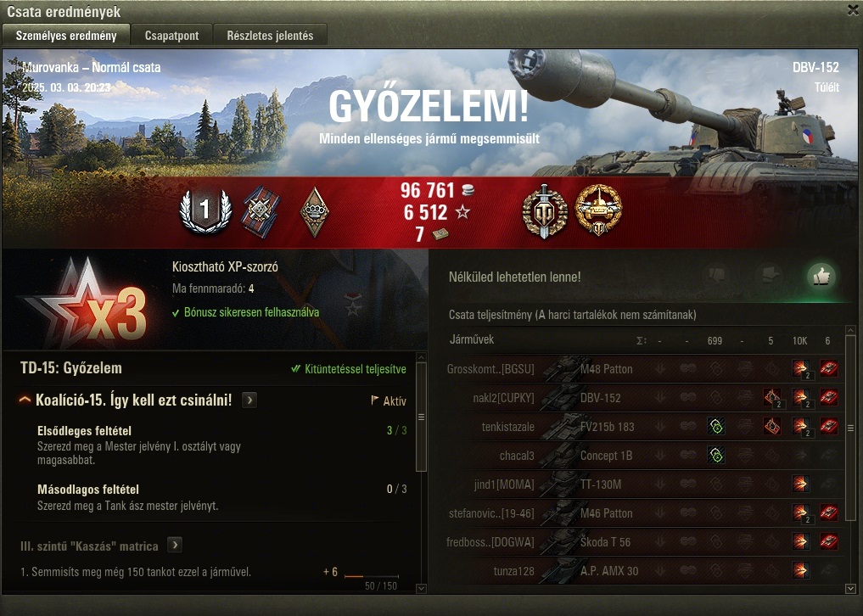This screenshot has height=616, width=863.
Task: Click the destroyed-vehicle icon in M48 Patton row
Action: 828,368
